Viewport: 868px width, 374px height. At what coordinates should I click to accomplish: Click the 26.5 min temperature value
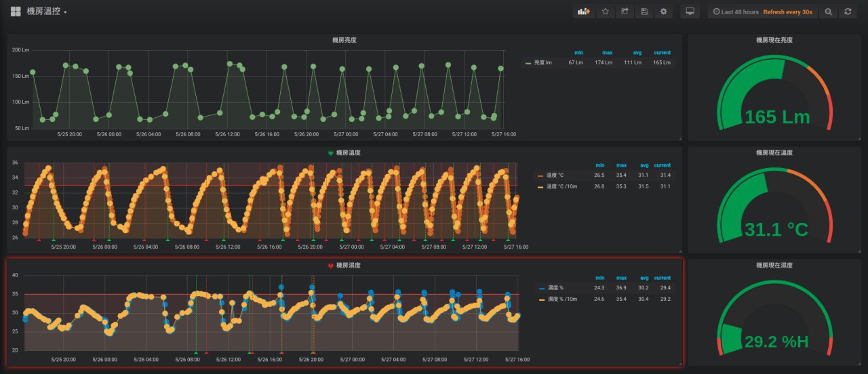(599, 175)
